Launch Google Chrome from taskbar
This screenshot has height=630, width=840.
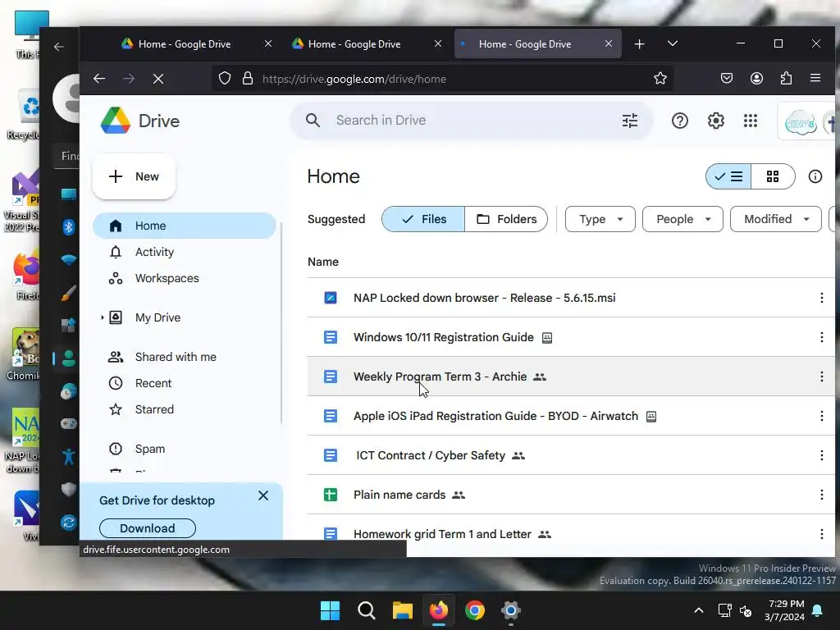pos(475,610)
